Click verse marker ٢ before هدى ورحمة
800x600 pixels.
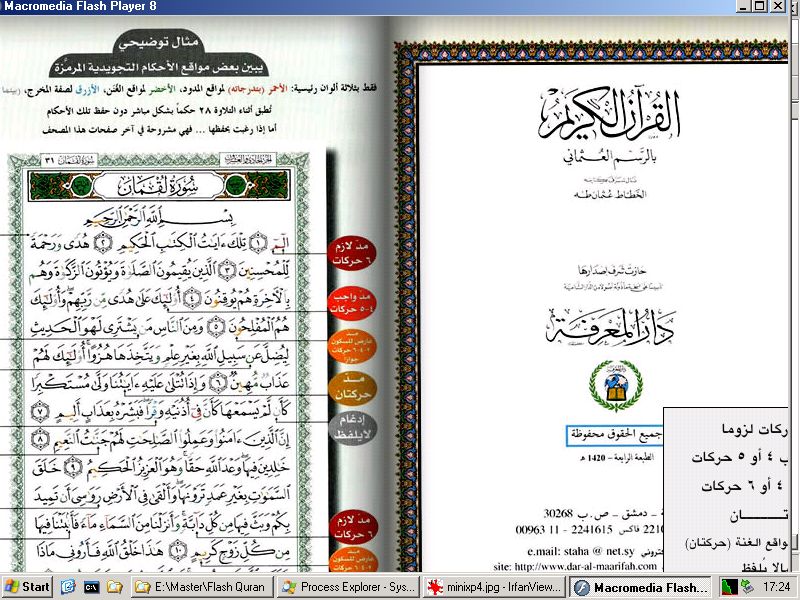coord(103,244)
